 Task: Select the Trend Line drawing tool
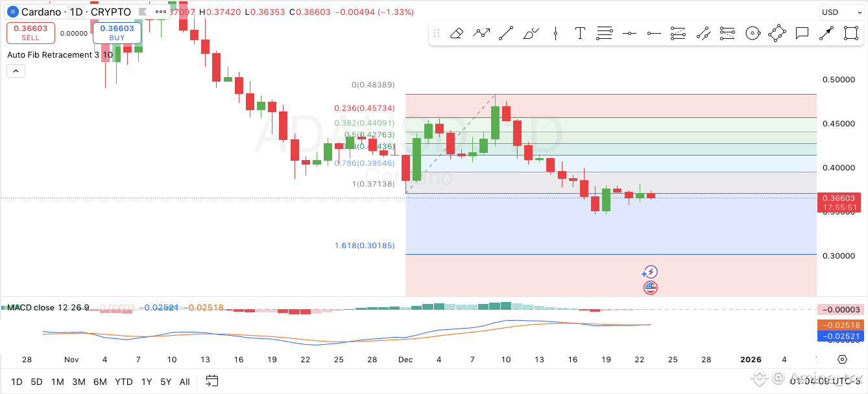(x=506, y=33)
